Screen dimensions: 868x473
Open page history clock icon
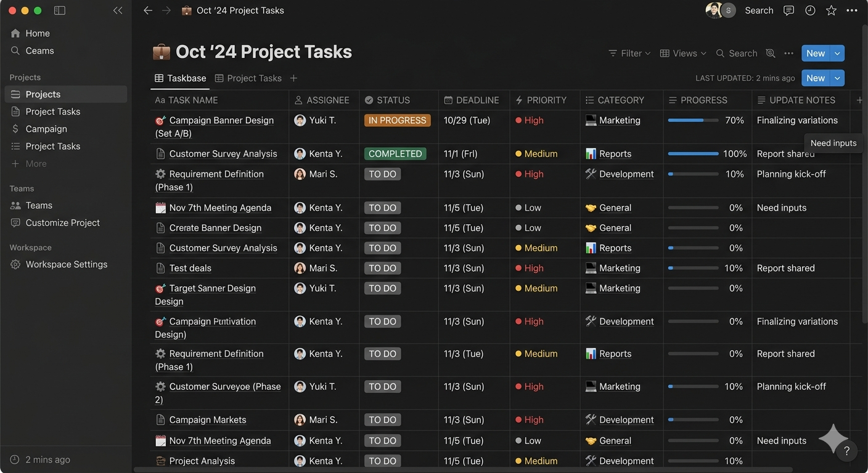click(810, 10)
